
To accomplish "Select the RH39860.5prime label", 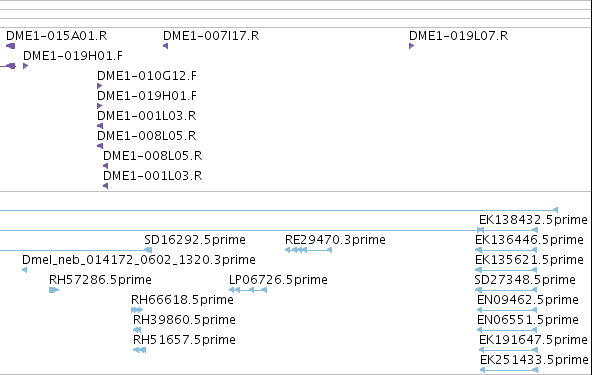I will [184, 320].
